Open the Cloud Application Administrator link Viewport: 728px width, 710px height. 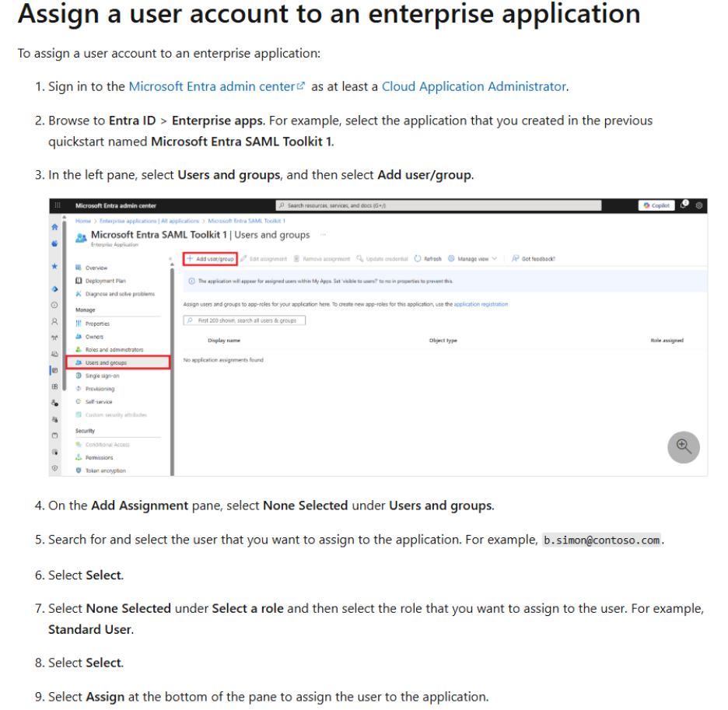click(x=474, y=86)
